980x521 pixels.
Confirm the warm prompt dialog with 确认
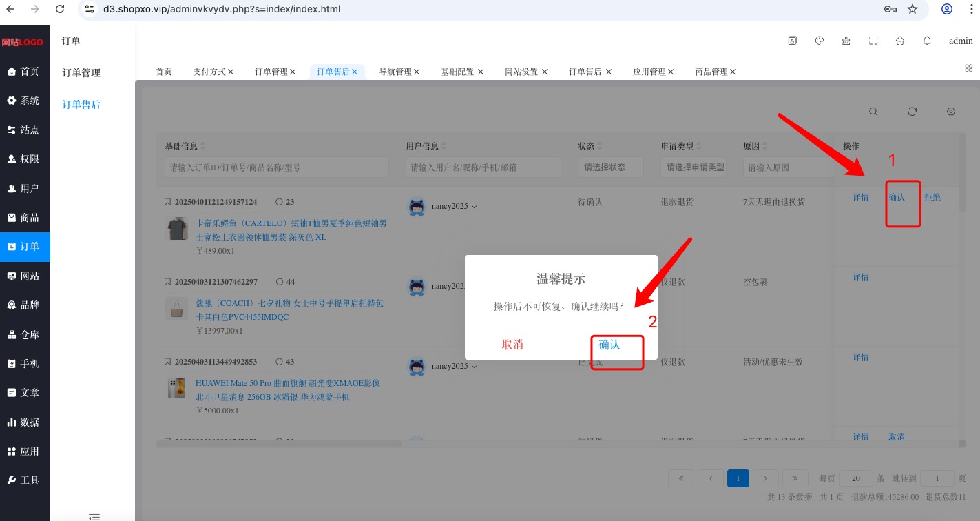tap(609, 345)
